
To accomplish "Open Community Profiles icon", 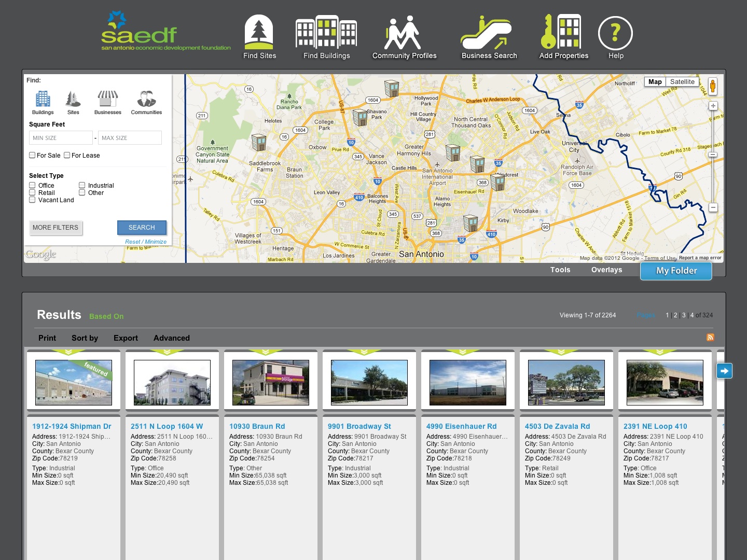I will tap(404, 37).
